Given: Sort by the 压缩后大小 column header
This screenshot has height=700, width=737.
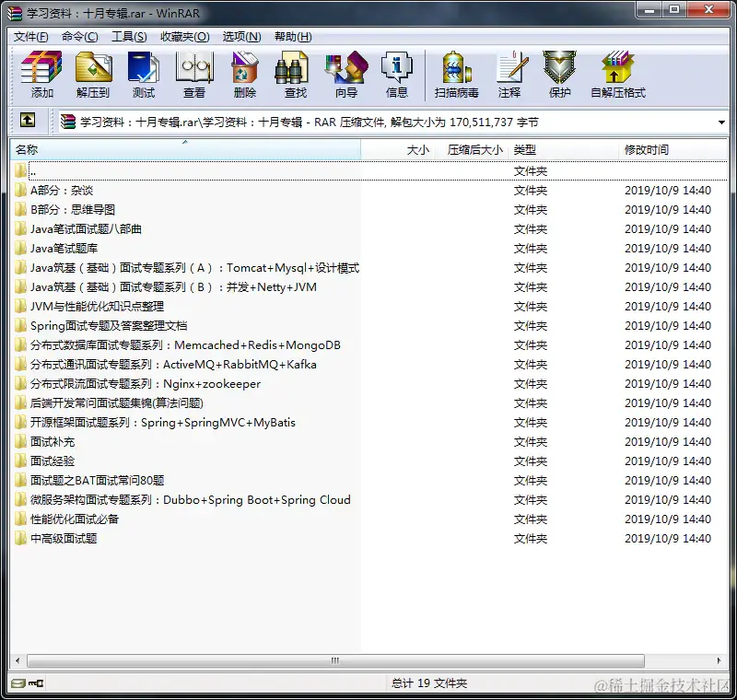Looking at the screenshot, I should pos(471,150).
